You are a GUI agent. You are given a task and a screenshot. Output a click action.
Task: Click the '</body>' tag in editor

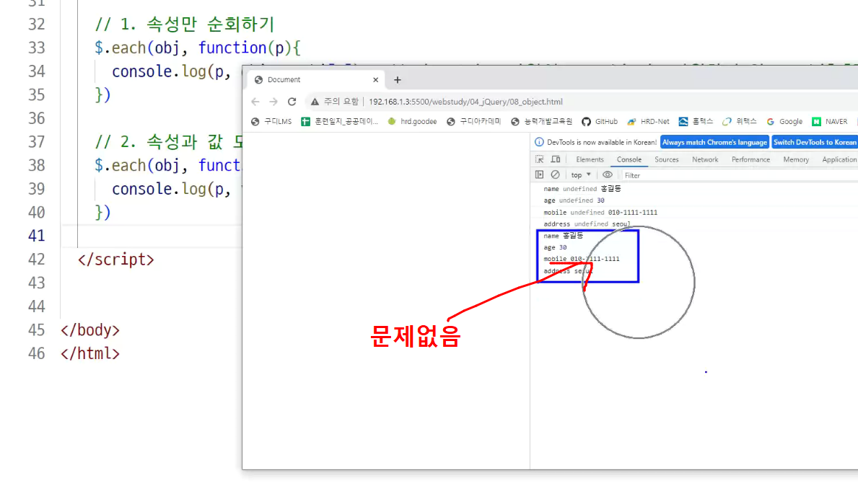pyautogui.click(x=90, y=330)
